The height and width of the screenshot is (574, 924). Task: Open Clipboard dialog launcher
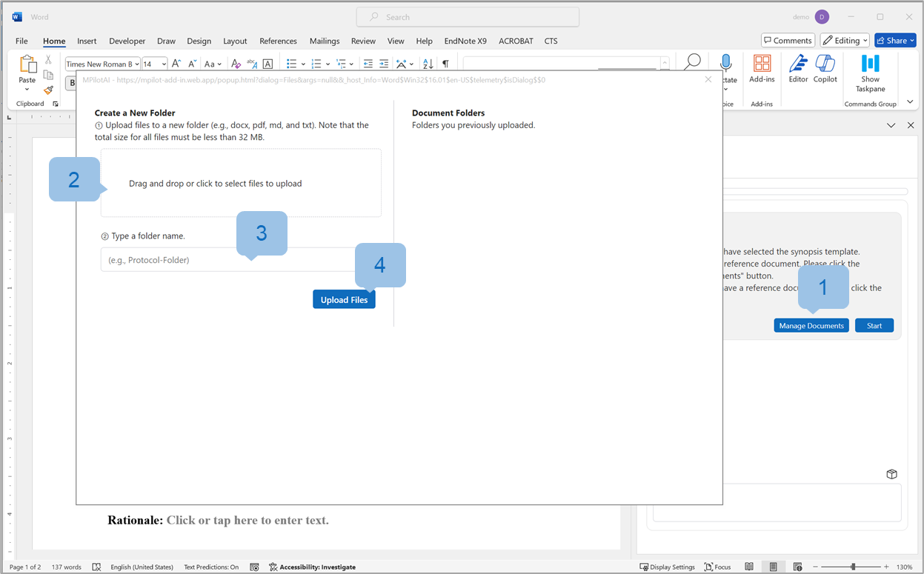click(55, 104)
